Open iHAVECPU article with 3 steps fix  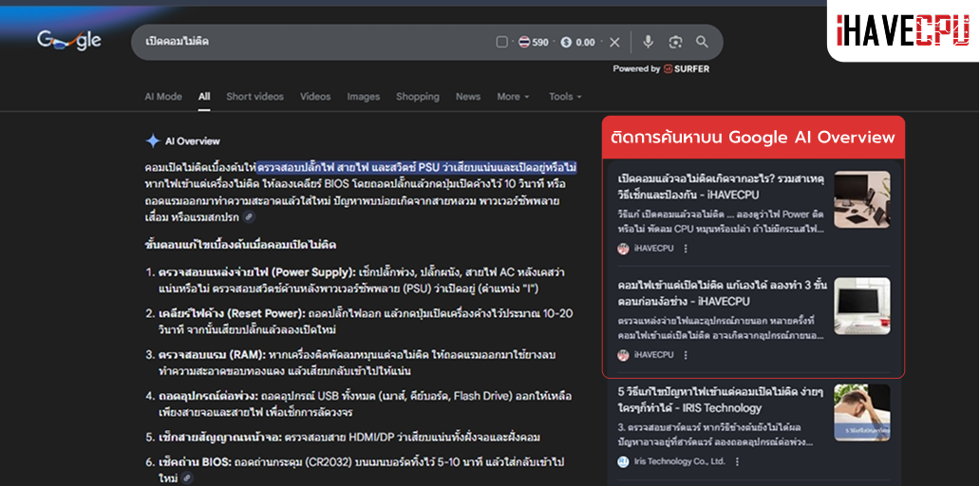[722, 293]
